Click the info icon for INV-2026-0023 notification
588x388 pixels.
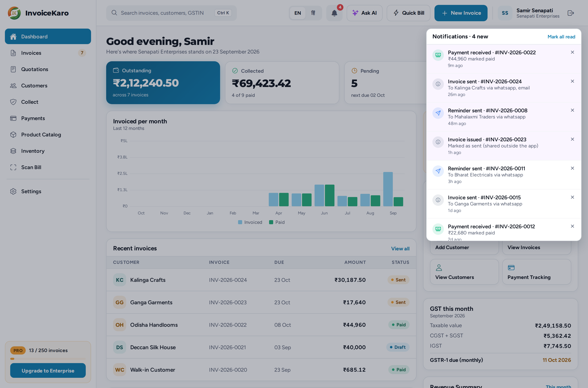[438, 142]
